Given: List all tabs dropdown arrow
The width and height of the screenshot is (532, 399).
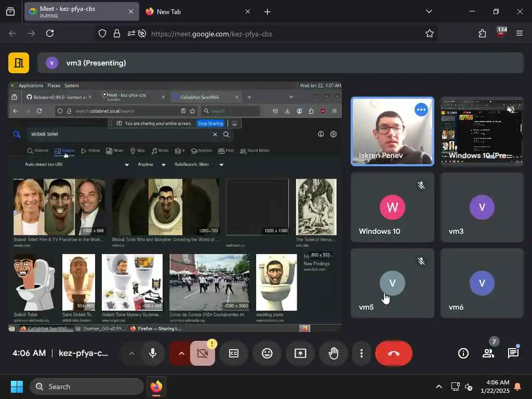Looking at the screenshot, I should click(x=429, y=11).
